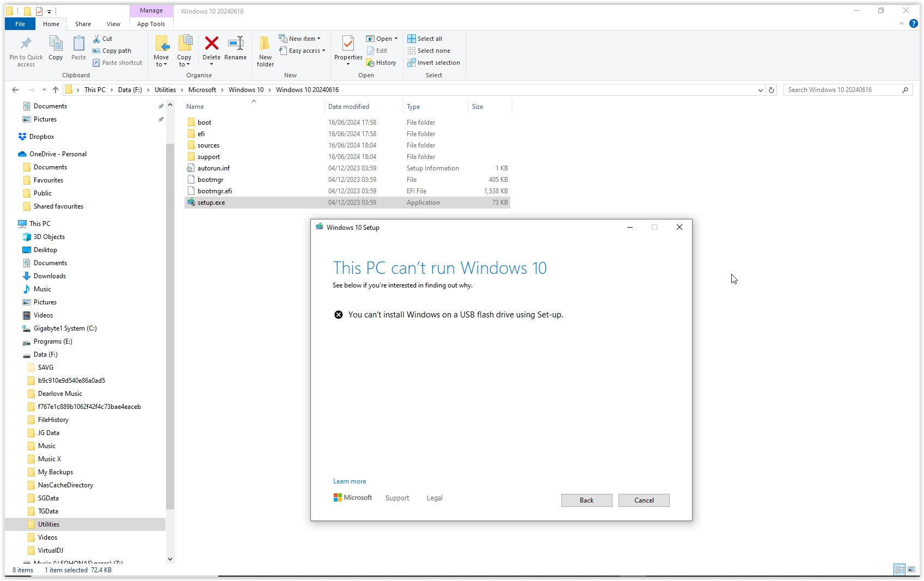Refresh the current folder view

[772, 90]
